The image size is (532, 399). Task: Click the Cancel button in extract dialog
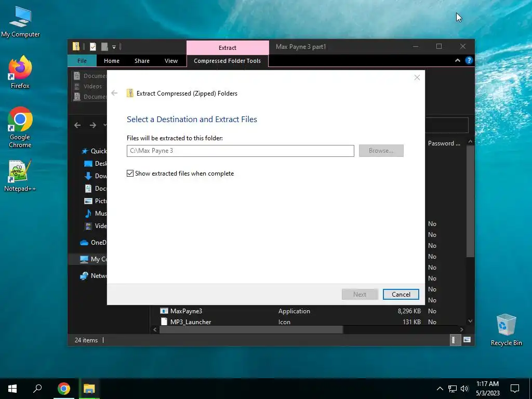[x=401, y=294]
